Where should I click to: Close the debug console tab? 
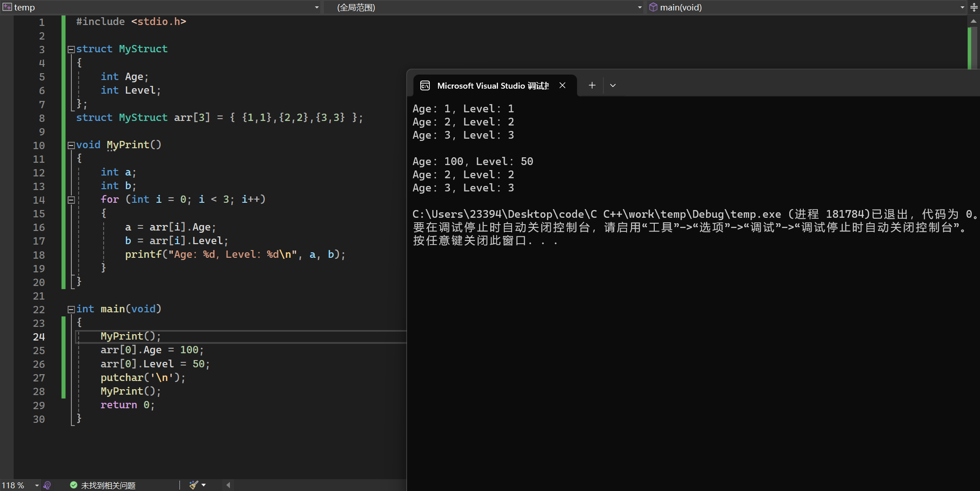tap(562, 85)
